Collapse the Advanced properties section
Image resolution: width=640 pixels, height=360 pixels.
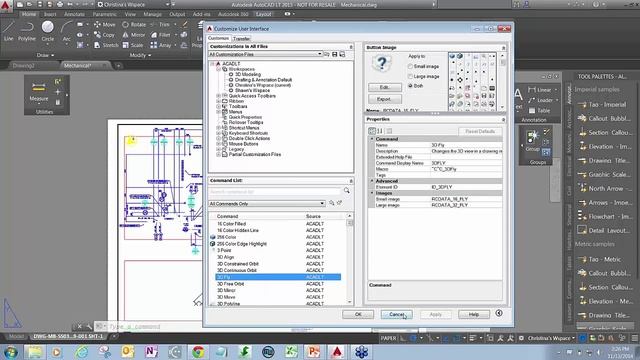pyautogui.click(x=372, y=181)
